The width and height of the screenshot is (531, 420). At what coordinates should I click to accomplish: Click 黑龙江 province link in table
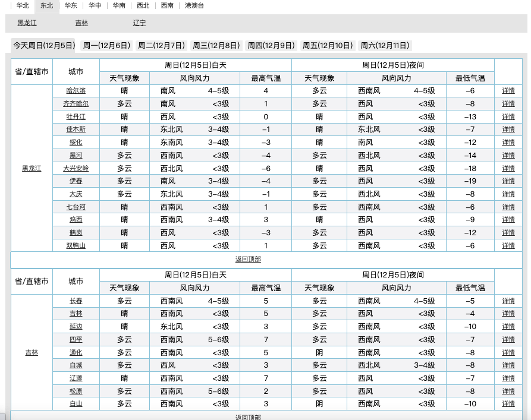click(x=32, y=169)
